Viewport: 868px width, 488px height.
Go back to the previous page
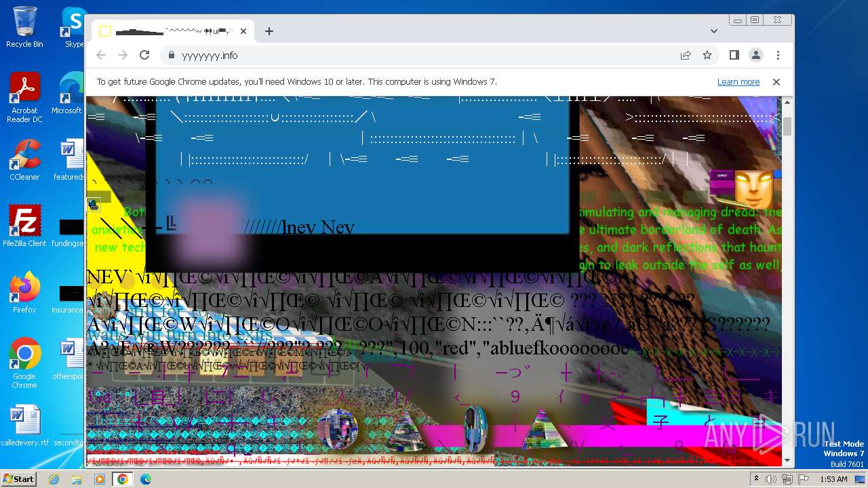101,55
